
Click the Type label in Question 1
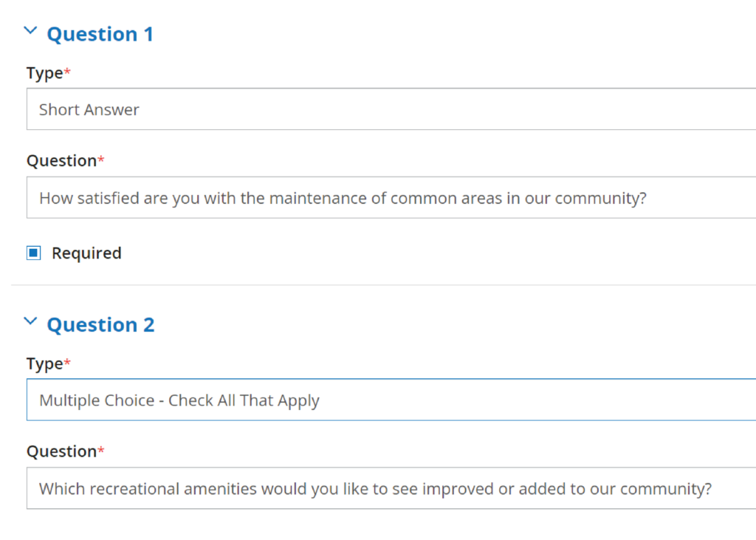point(45,73)
